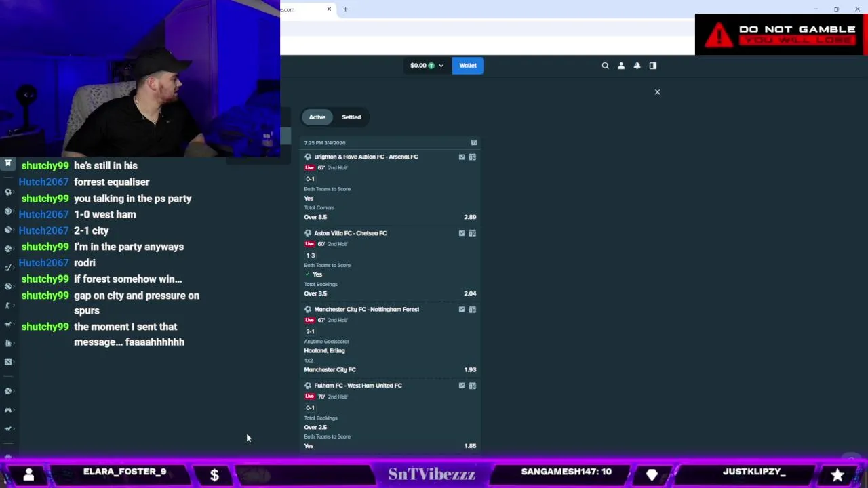Click the streamer webcam feed
Image resolution: width=868 pixels, height=488 pixels.
tap(140, 79)
